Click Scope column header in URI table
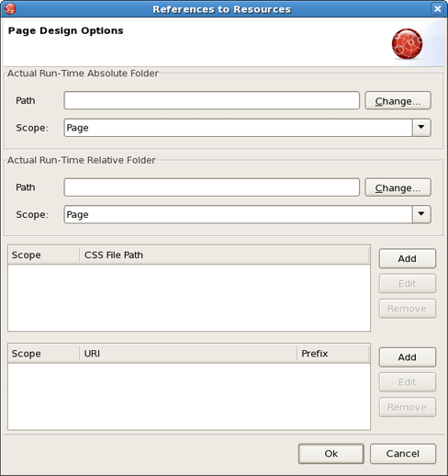The height and width of the screenshot is (476, 448). (x=44, y=354)
